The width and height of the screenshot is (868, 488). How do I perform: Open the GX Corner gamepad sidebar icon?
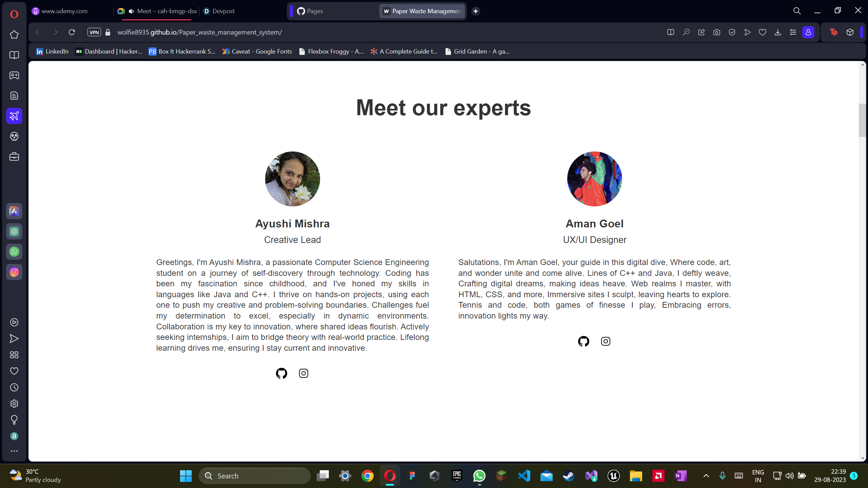14,75
